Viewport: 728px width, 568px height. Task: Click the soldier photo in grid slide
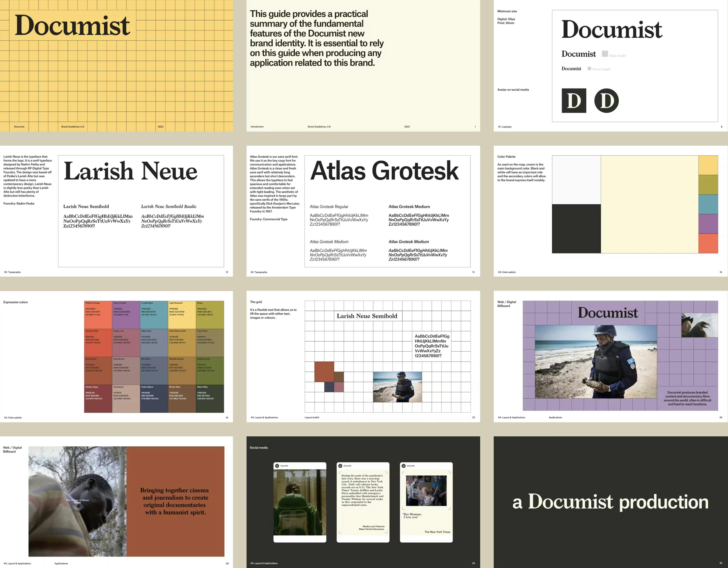(x=397, y=387)
